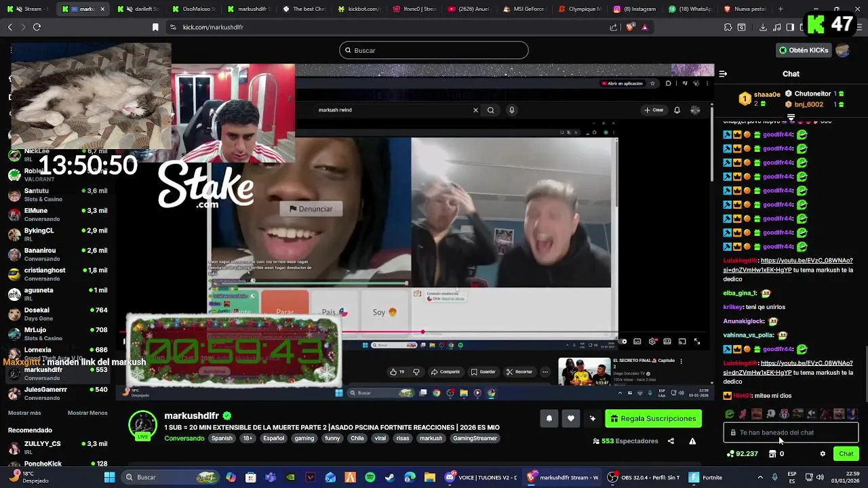Open Luiskingdlfr's first youtu.be link

[x=788, y=265]
